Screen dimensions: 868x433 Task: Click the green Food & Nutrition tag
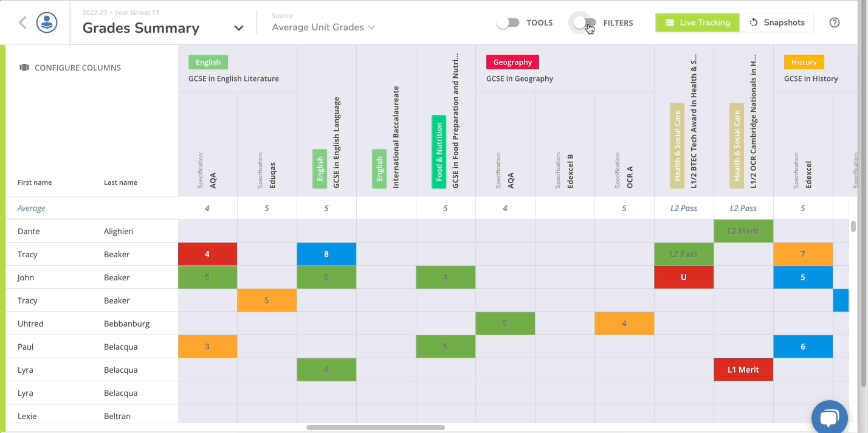click(x=439, y=151)
